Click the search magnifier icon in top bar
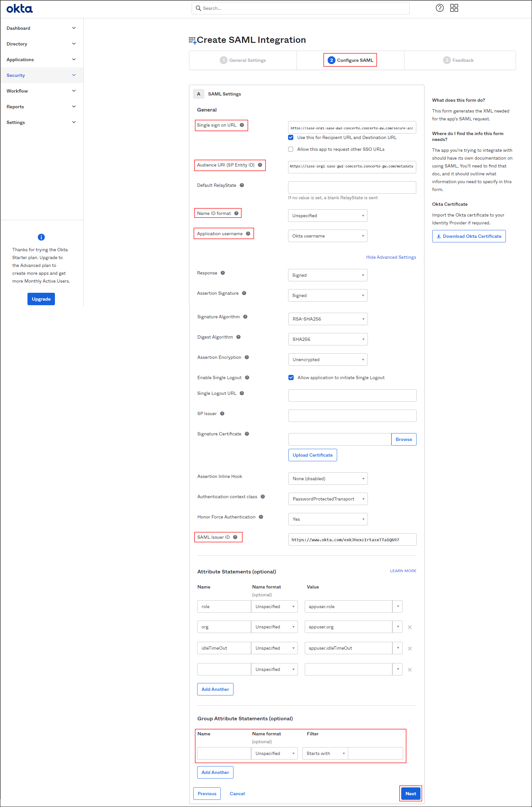Image resolution: width=532 pixels, height=807 pixels. [198, 8]
